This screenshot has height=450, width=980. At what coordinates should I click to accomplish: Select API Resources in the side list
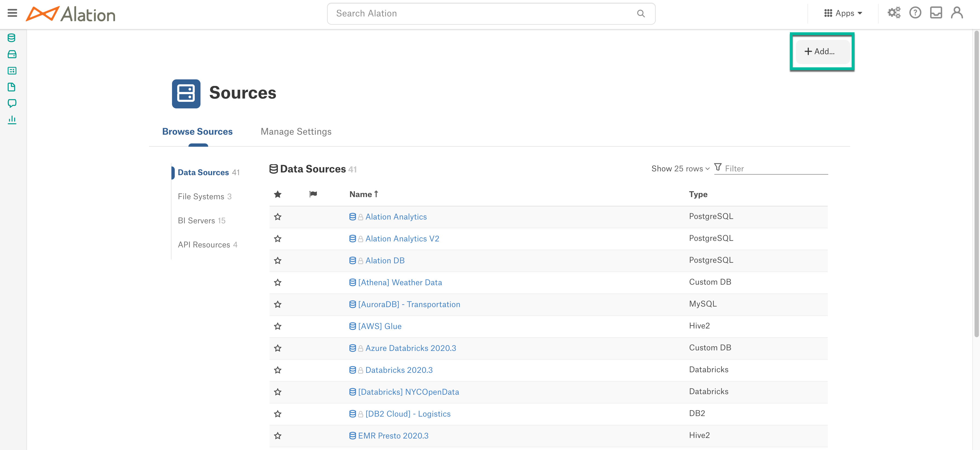coord(207,245)
